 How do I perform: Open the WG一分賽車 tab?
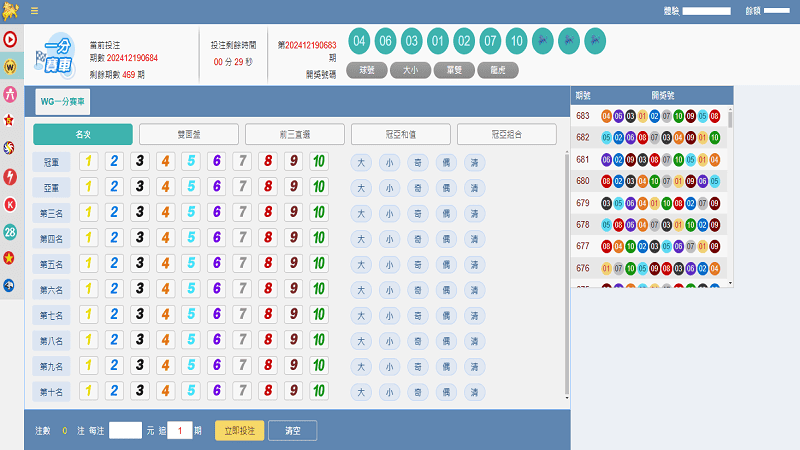[62, 101]
